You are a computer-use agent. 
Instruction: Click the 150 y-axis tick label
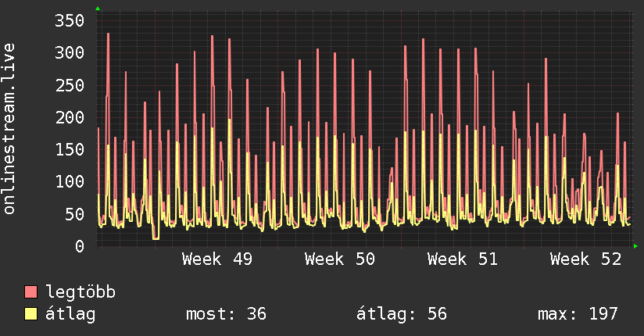[x=70, y=149]
